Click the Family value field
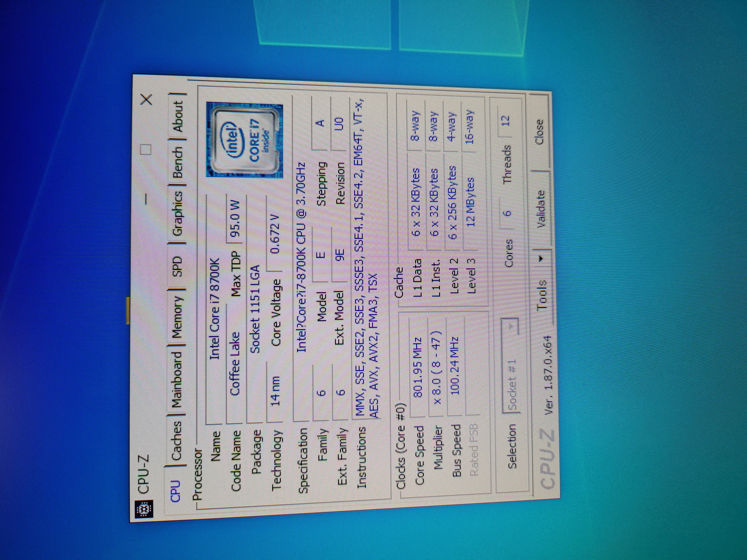This screenshot has width=747, height=560. point(321,393)
